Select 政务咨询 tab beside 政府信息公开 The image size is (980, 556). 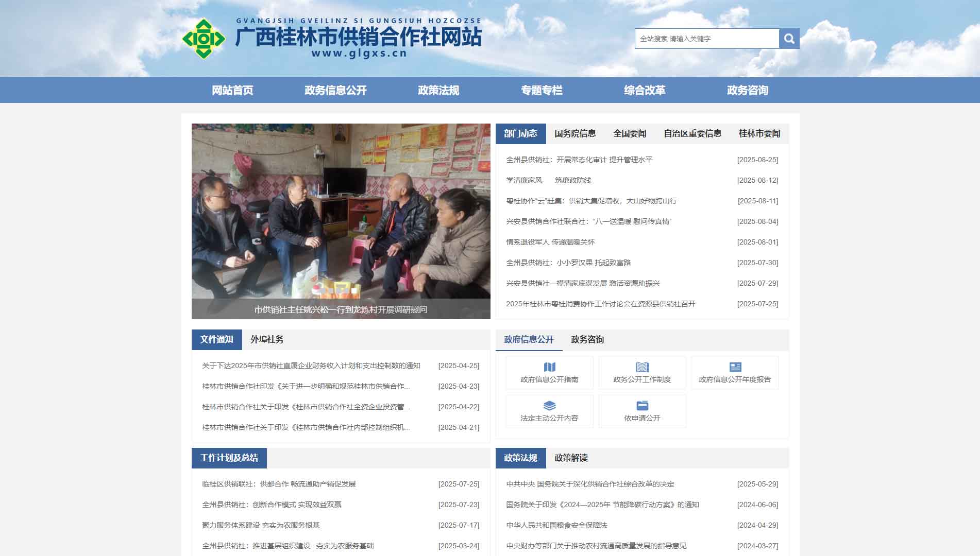click(x=587, y=340)
